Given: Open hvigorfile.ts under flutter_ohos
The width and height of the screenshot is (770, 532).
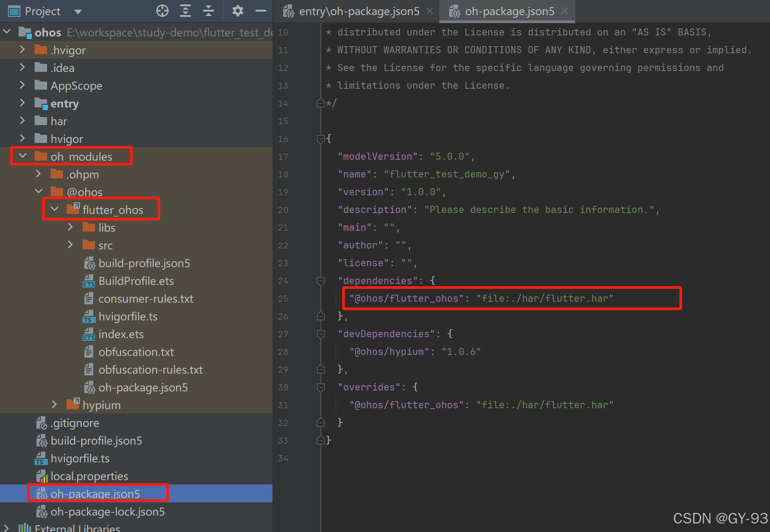Looking at the screenshot, I should pyautogui.click(x=128, y=316).
